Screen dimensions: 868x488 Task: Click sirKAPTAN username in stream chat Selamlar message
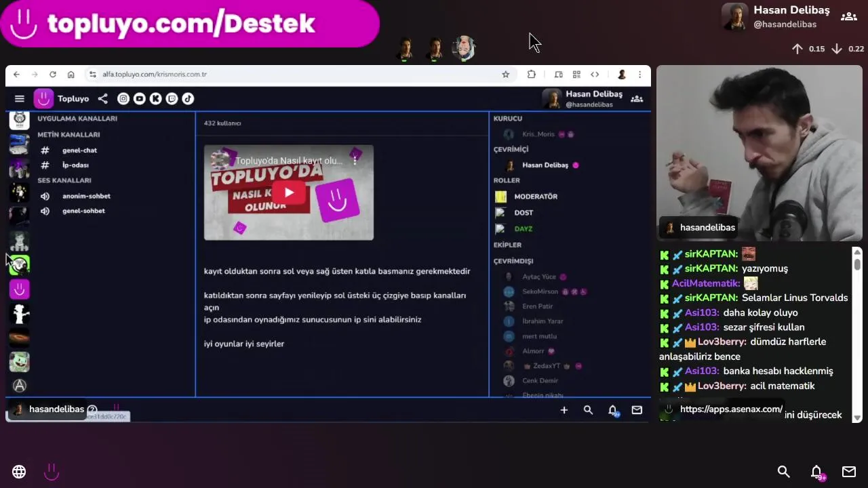[711, 298]
